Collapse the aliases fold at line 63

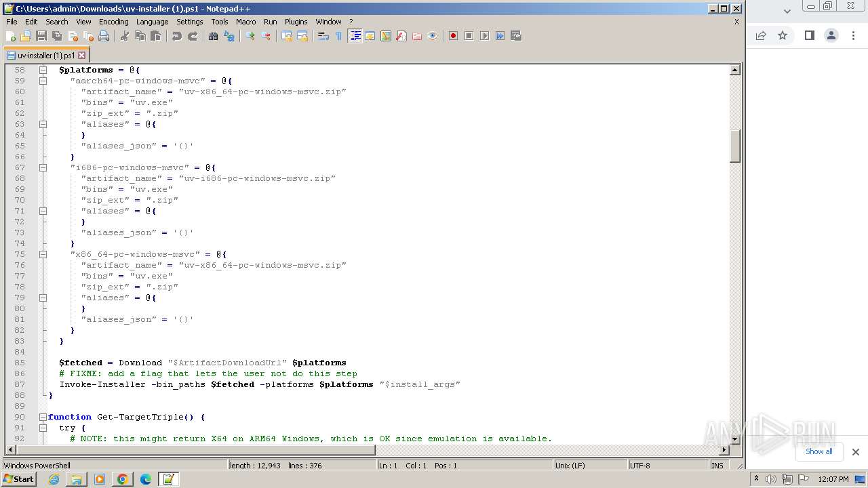tap(43, 124)
